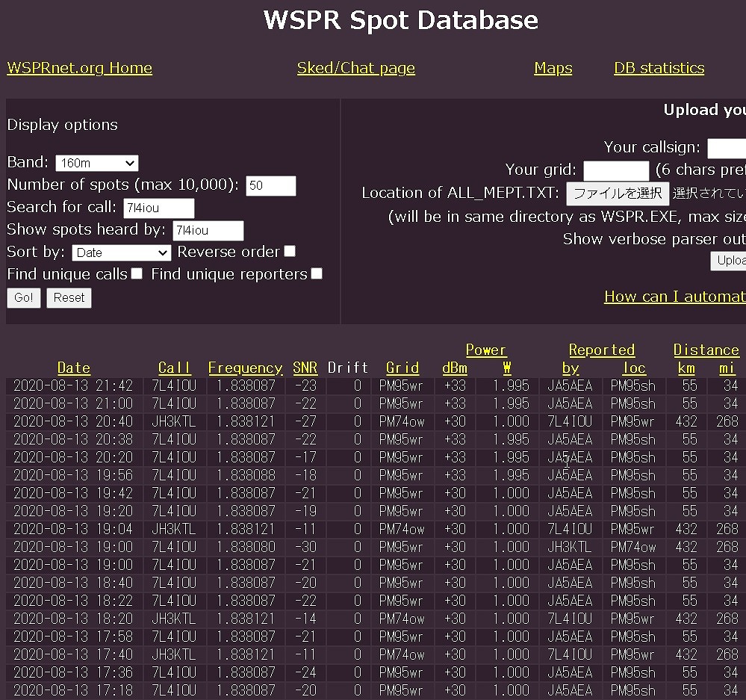Click frequency 1.838080 in the table
This screenshot has width=746, height=700.
coord(246,547)
